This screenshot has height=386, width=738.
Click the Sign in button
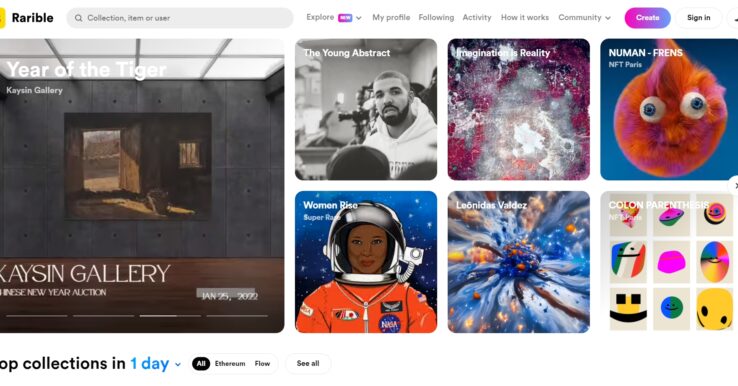698,18
